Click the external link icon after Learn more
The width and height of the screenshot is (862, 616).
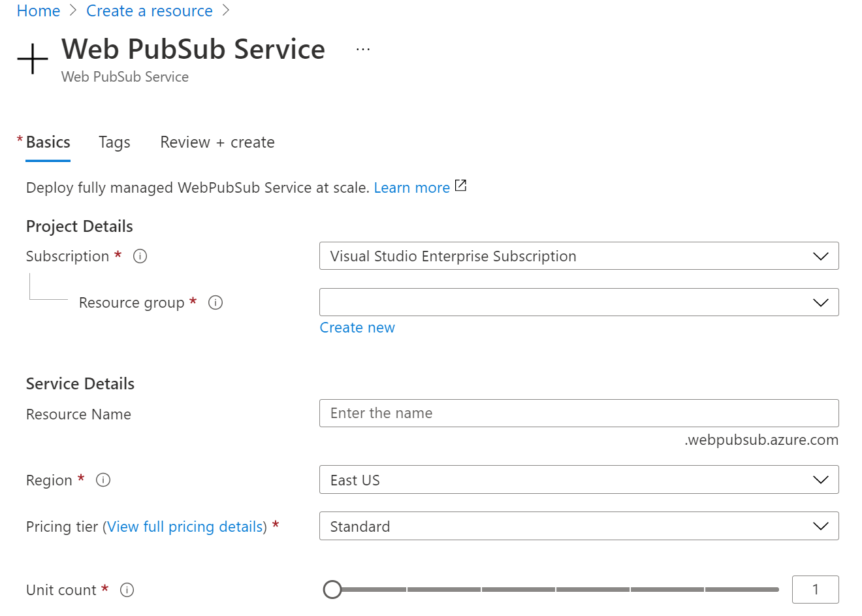tap(460, 186)
